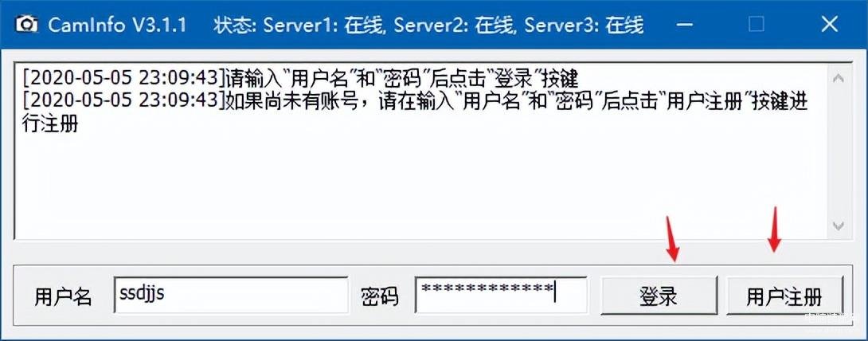Viewport: 868px width, 341px height.
Task: Click the 登录 button
Action: click(659, 296)
